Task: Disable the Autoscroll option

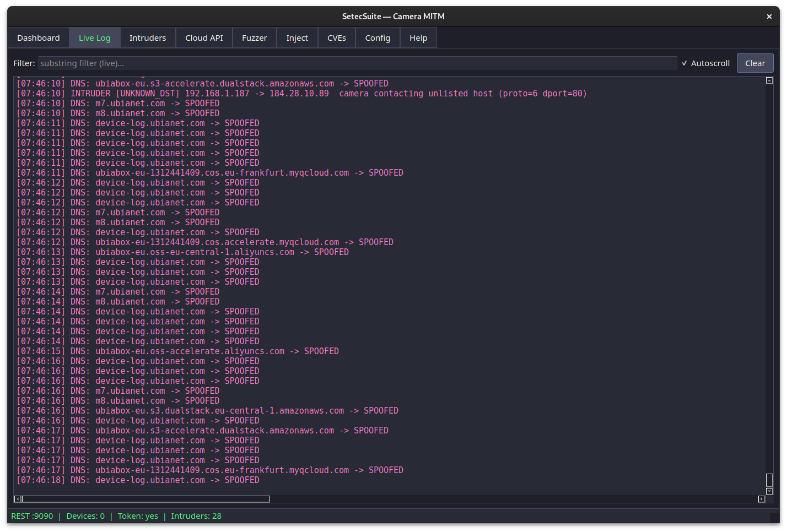Action: (x=705, y=63)
